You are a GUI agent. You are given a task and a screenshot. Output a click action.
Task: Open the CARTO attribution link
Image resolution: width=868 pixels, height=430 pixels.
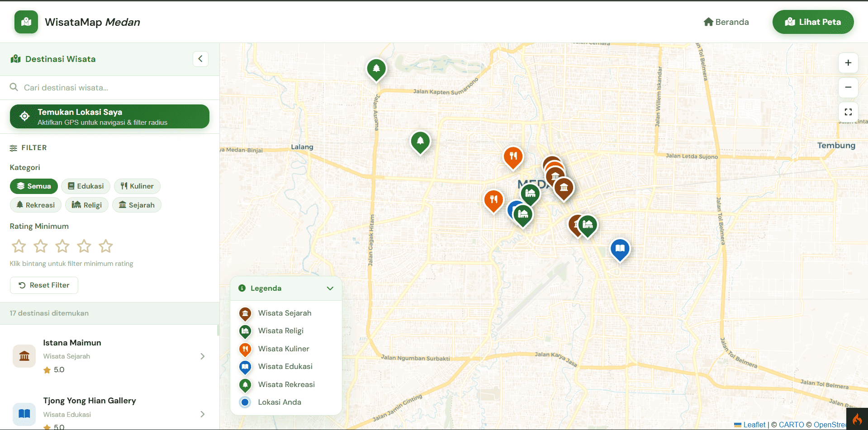(x=791, y=425)
